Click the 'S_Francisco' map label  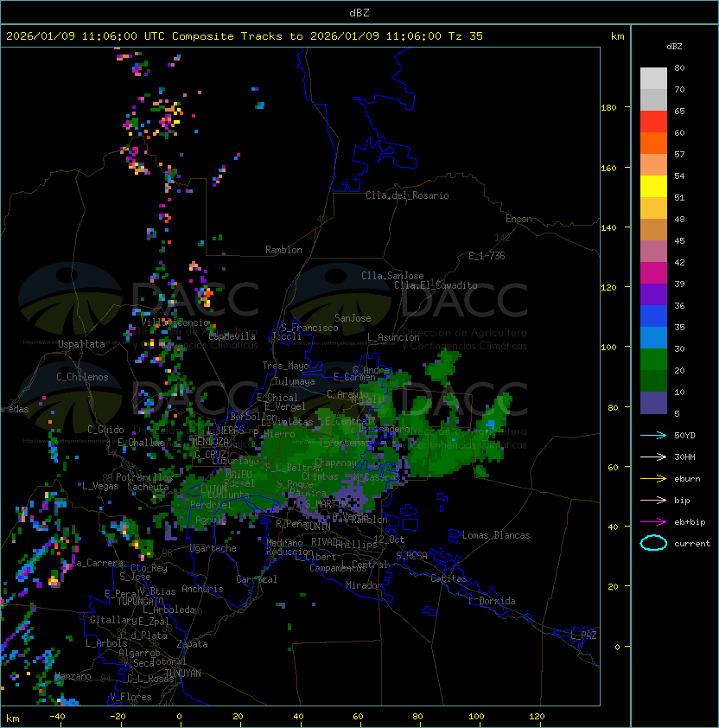pos(309,328)
